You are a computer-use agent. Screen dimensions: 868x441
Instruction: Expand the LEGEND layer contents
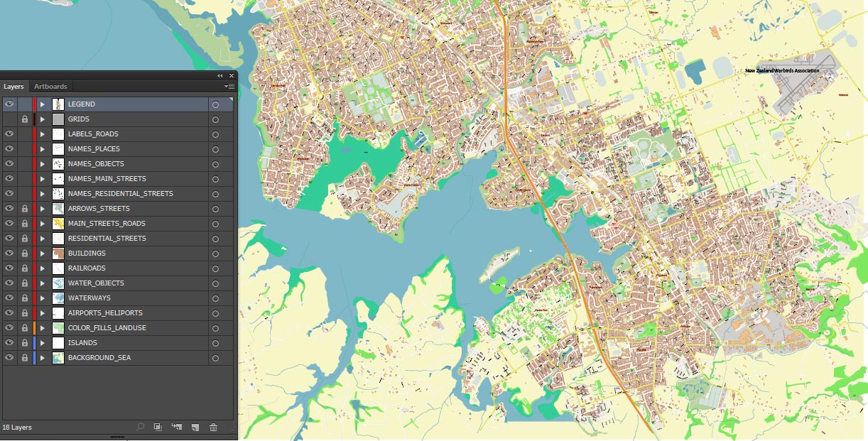(43, 104)
